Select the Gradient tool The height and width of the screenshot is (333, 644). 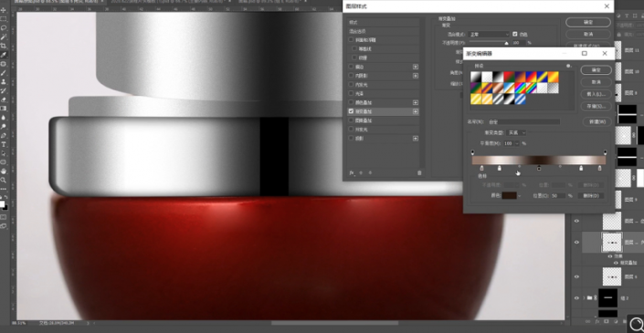pos(4,109)
